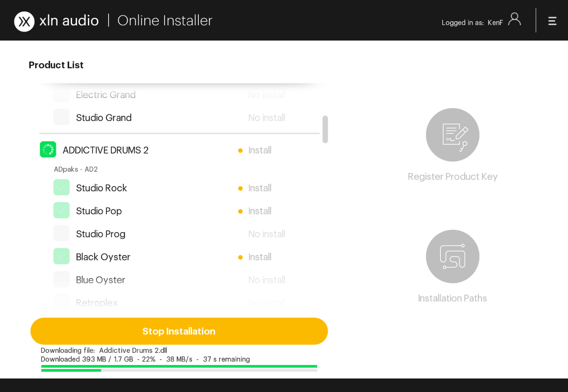Click the Retroplex product name
The height and width of the screenshot is (392, 568).
pos(97,303)
